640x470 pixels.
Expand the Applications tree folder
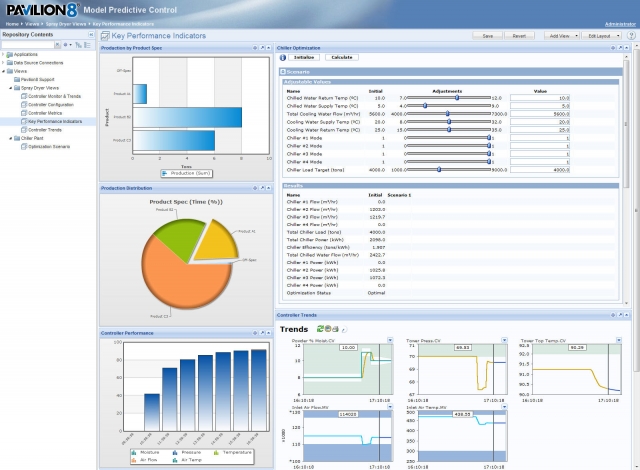[3, 54]
